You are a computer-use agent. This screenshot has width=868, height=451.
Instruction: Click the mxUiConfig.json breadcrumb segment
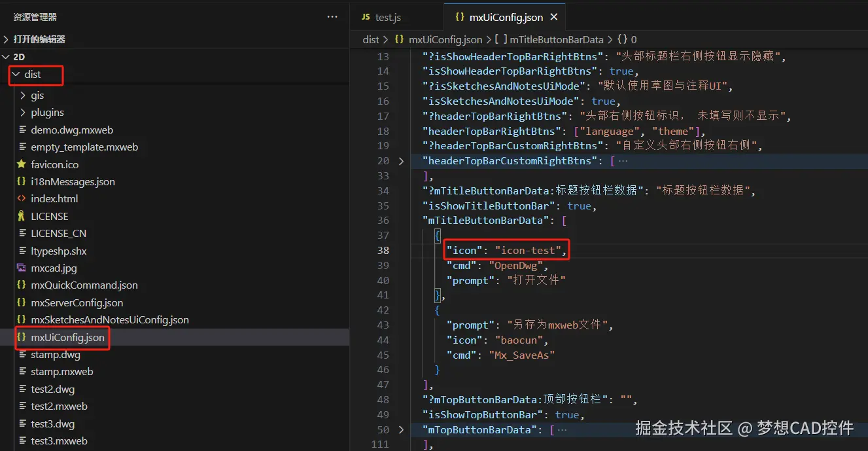pyautogui.click(x=445, y=40)
